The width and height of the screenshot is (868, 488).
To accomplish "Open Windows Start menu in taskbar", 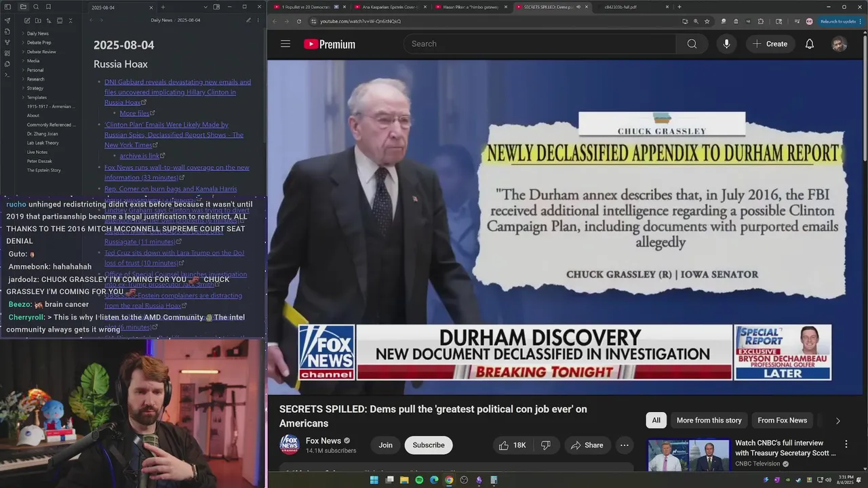I will pyautogui.click(x=374, y=480).
